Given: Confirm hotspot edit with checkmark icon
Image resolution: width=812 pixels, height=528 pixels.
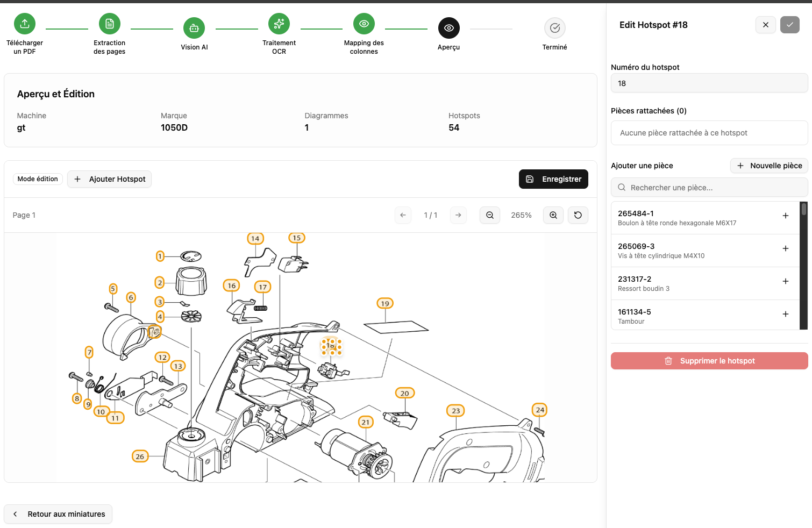Looking at the screenshot, I should [x=789, y=25].
